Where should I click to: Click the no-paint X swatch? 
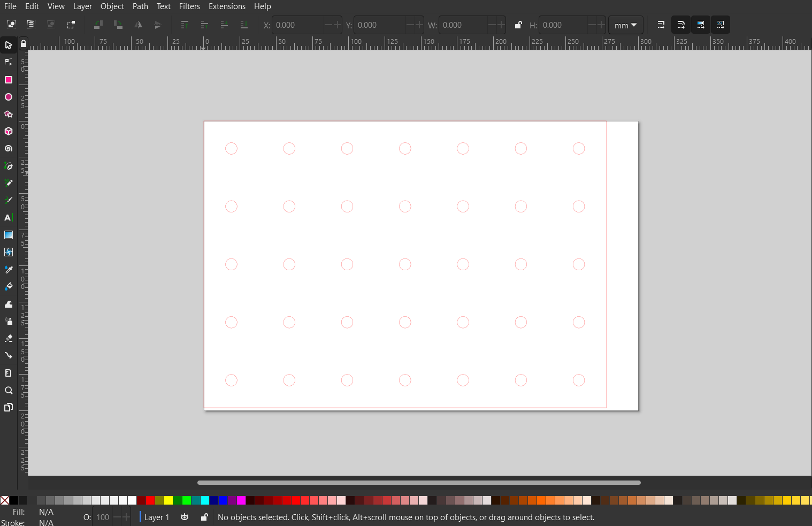[5, 500]
